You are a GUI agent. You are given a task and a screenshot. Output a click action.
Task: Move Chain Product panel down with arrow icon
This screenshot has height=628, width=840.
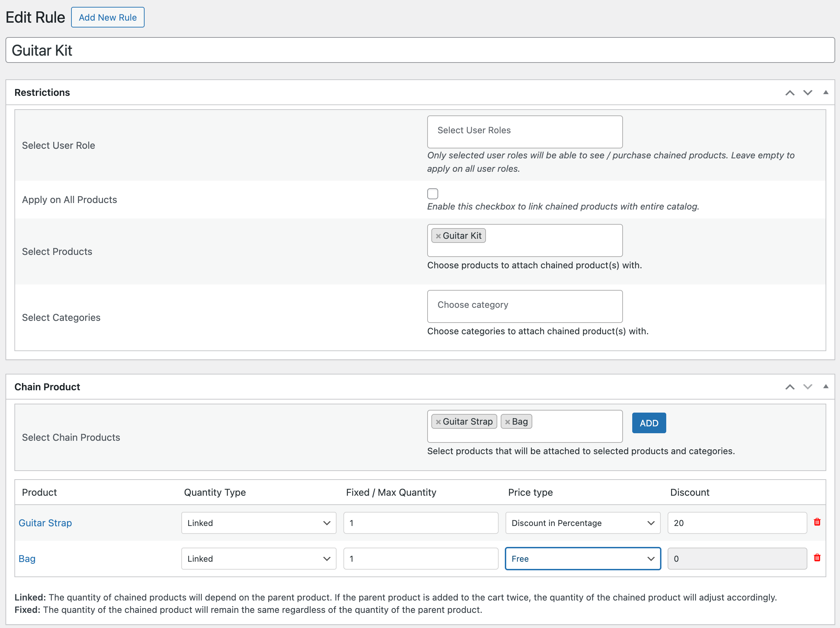point(808,387)
